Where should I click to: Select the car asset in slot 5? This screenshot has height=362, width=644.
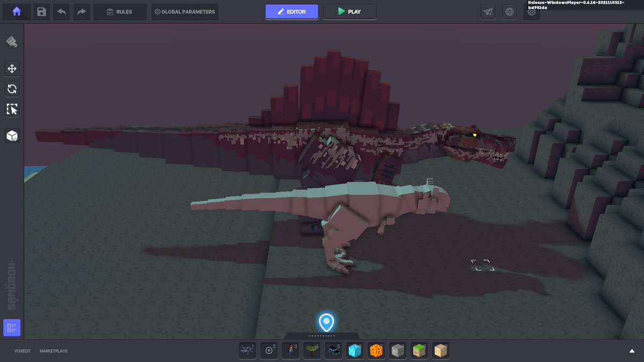(333, 351)
